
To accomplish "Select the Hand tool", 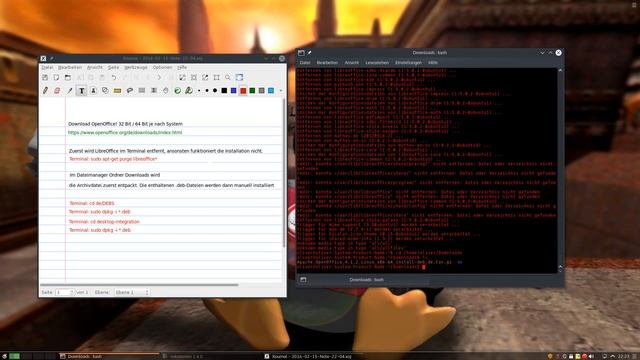I will coord(165,90).
